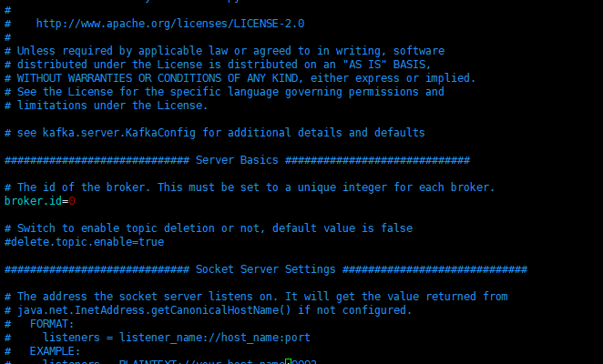Place cursor on broker.id value 0
This screenshot has width=603, height=364.
coord(72,201)
